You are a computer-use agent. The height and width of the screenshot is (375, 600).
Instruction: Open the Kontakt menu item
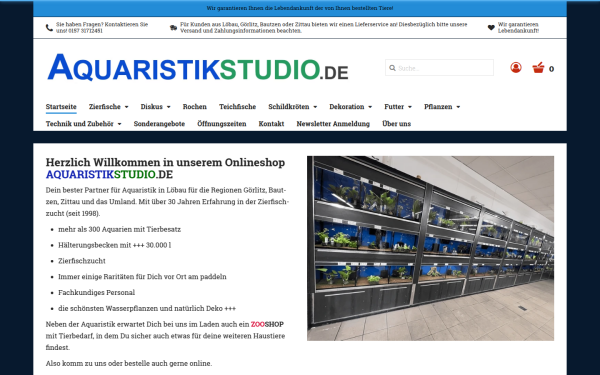271,124
